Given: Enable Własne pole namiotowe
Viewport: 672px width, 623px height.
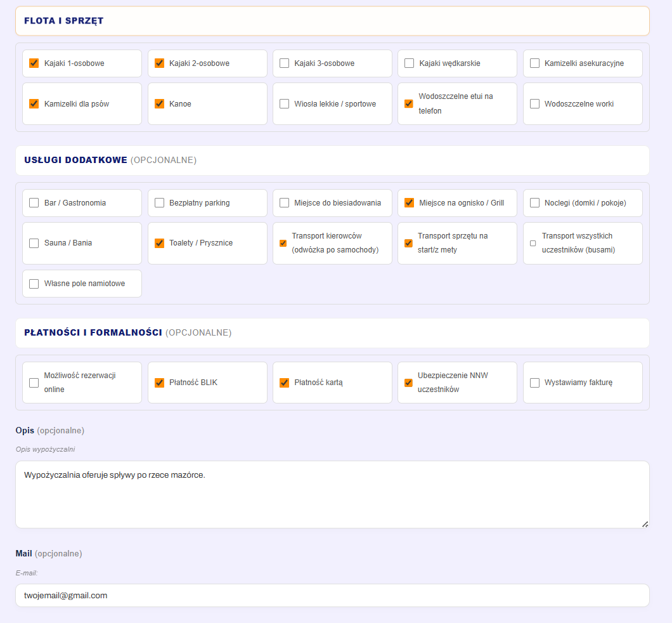Looking at the screenshot, I should tap(34, 284).
